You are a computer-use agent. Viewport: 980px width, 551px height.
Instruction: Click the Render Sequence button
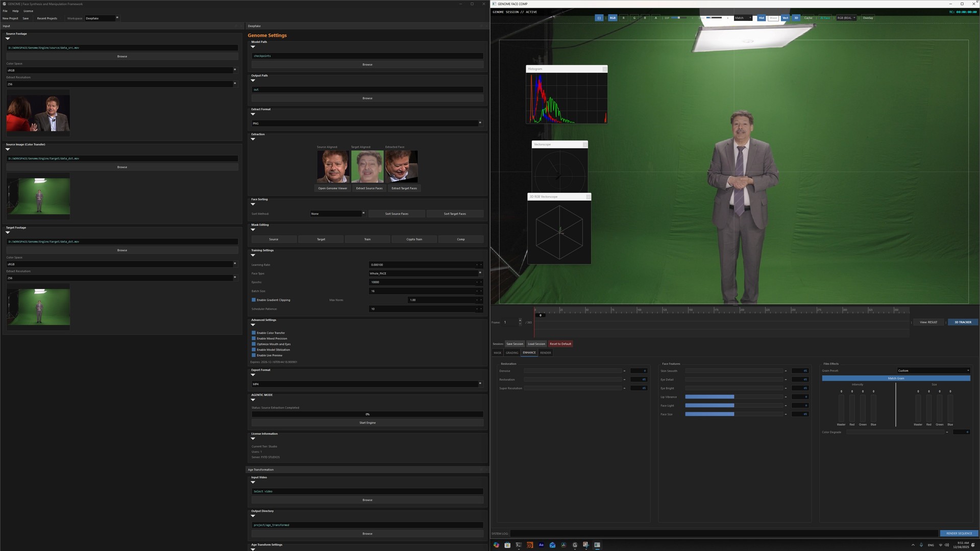point(959,533)
